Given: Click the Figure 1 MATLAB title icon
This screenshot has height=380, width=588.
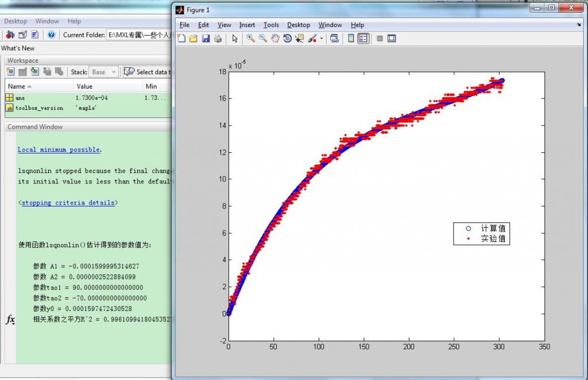Looking at the screenshot, I should click(180, 10).
